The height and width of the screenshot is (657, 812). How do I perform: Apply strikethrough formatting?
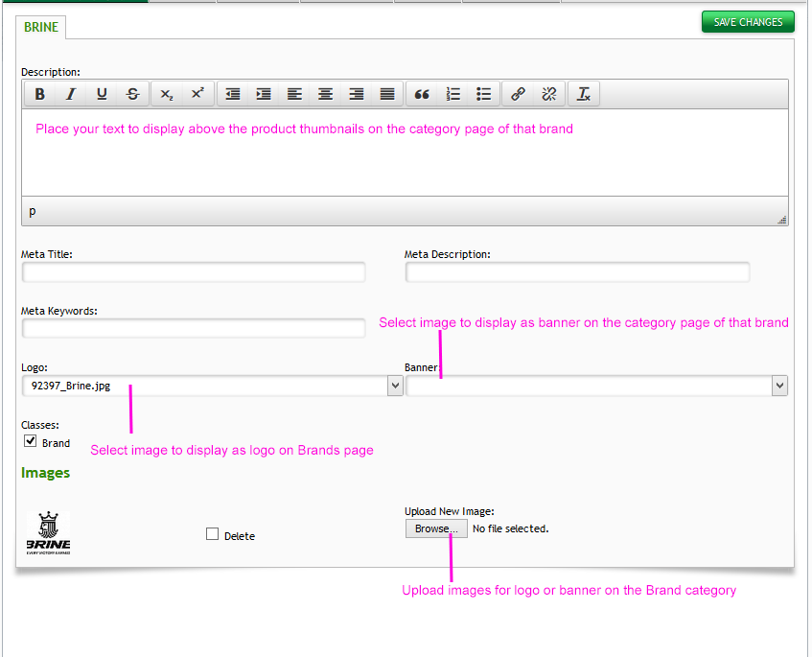tap(132, 94)
